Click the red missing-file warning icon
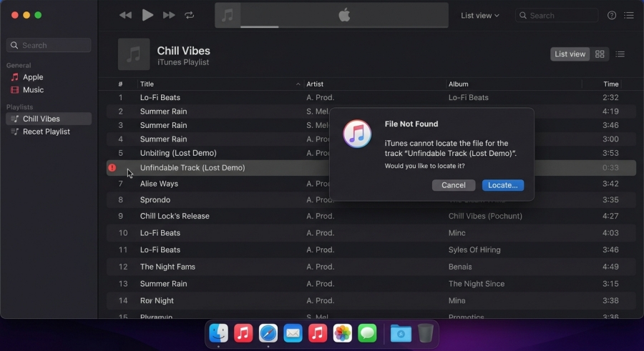This screenshot has width=644, height=351. click(112, 167)
